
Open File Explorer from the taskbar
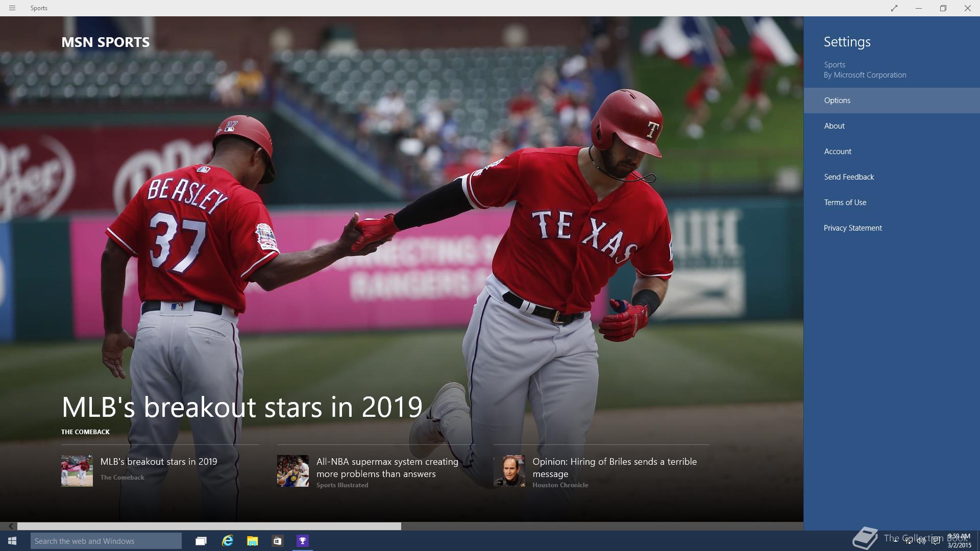252,541
